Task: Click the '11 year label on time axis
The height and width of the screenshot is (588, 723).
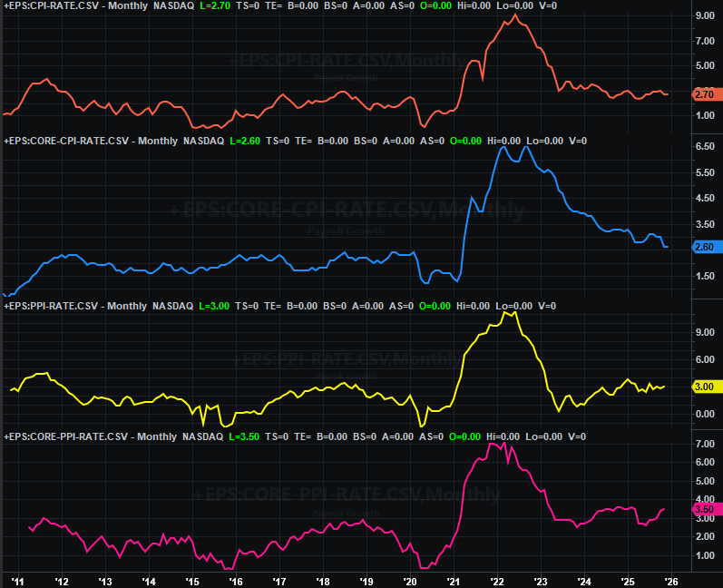Action: [17, 580]
